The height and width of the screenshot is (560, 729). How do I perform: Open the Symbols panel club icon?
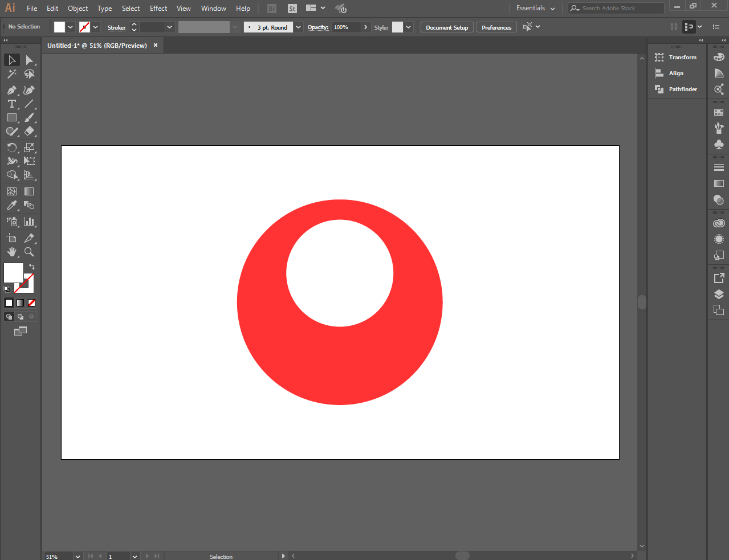coord(719,144)
